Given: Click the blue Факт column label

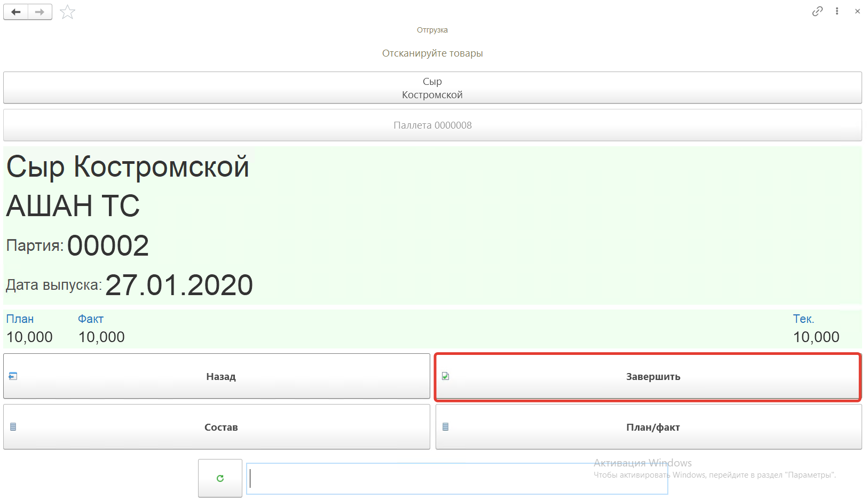Looking at the screenshot, I should click(x=91, y=319).
